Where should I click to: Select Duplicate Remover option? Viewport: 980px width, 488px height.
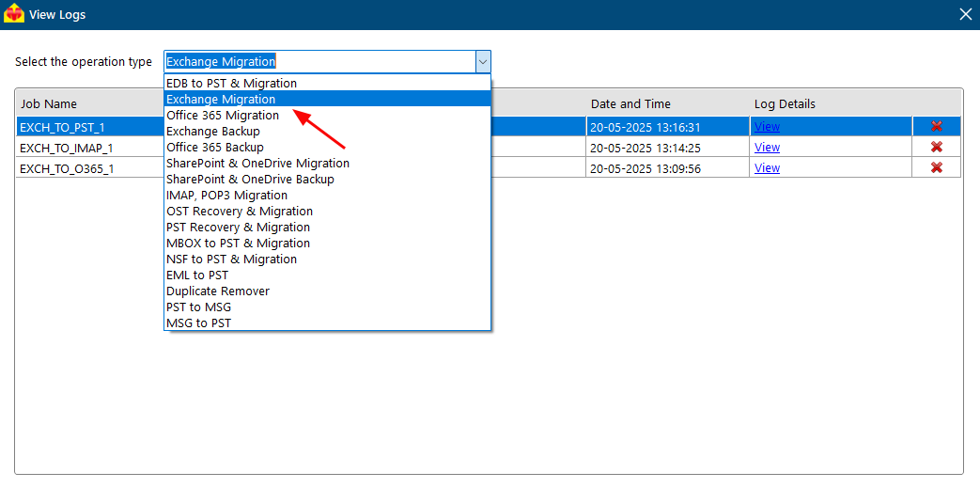(x=327, y=291)
